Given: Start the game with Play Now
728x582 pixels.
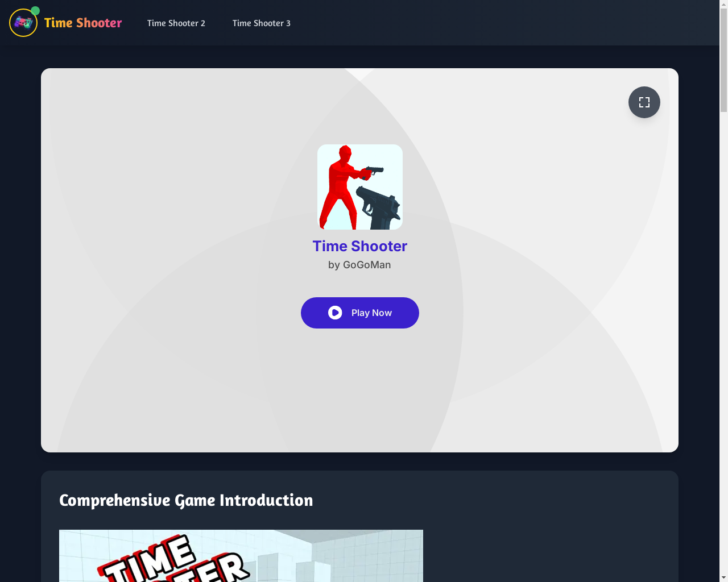Looking at the screenshot, I should click(360, 313).
